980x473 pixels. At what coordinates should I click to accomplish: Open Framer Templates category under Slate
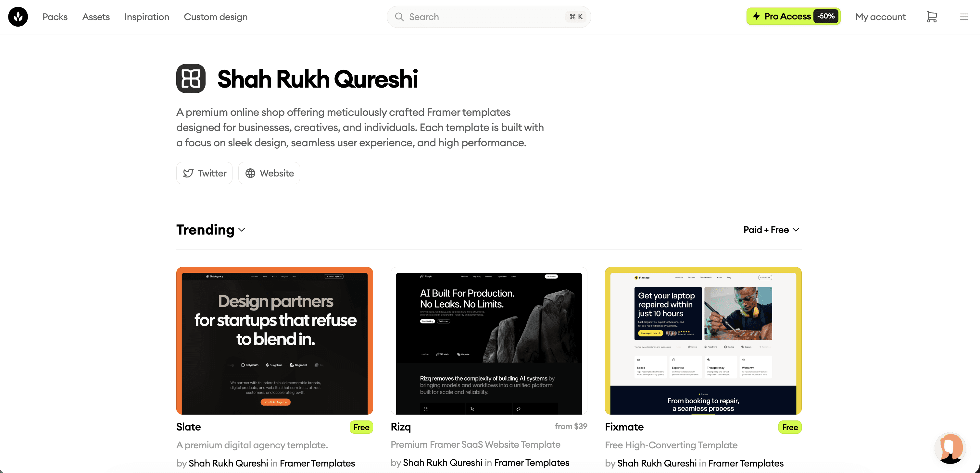click(x=317, y=463)
